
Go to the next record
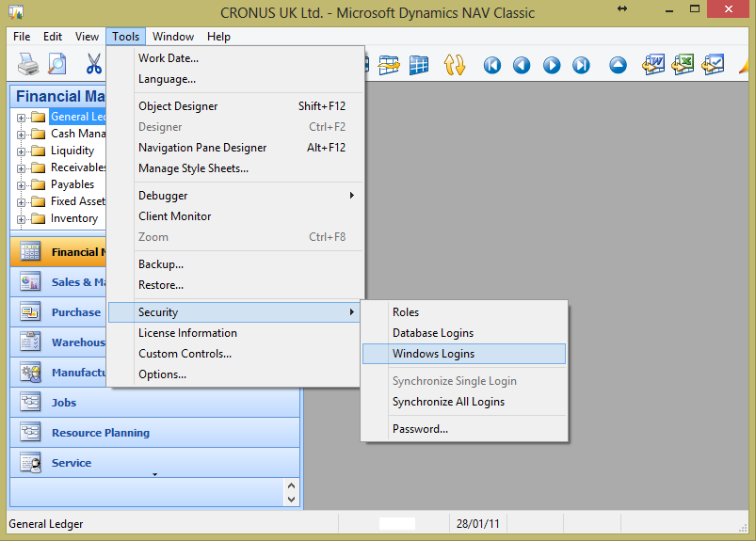(x=552, y=65)
